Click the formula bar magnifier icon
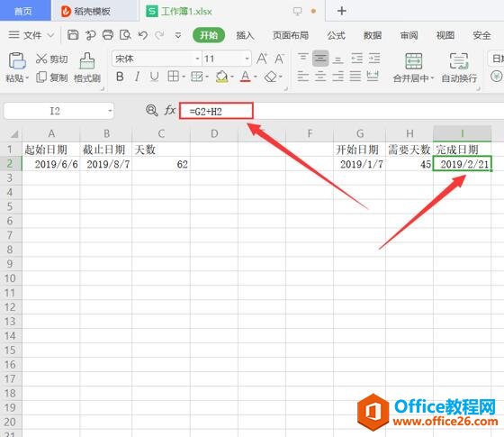The width and height of the screenshot is (504, 437). [152, 110]
